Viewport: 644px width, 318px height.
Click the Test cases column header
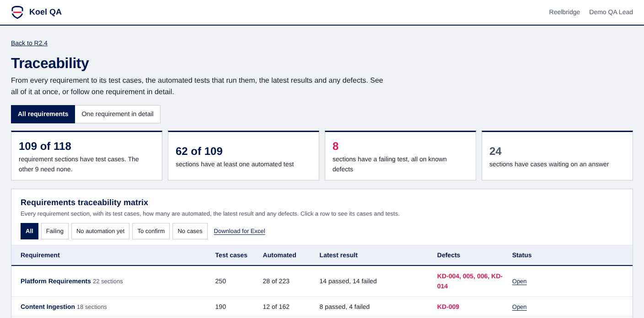pyautogui.click(x=231, y=255)
